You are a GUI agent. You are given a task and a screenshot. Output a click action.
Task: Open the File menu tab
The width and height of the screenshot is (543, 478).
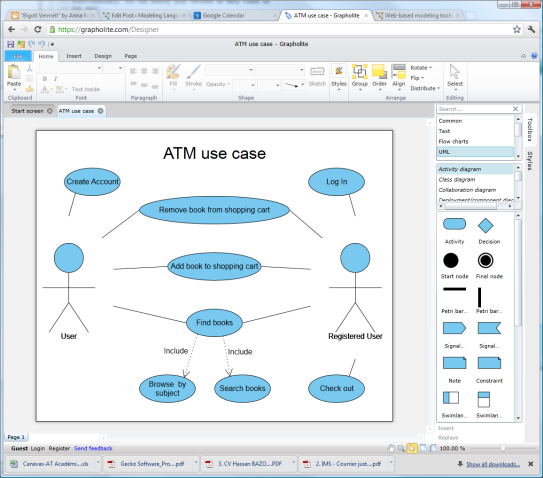click(18, 56)
